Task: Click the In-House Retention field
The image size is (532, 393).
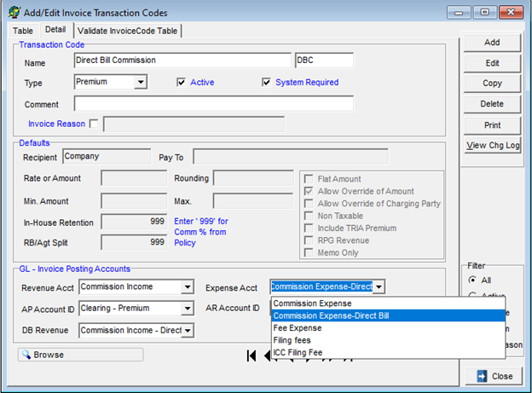Action: 134,222
